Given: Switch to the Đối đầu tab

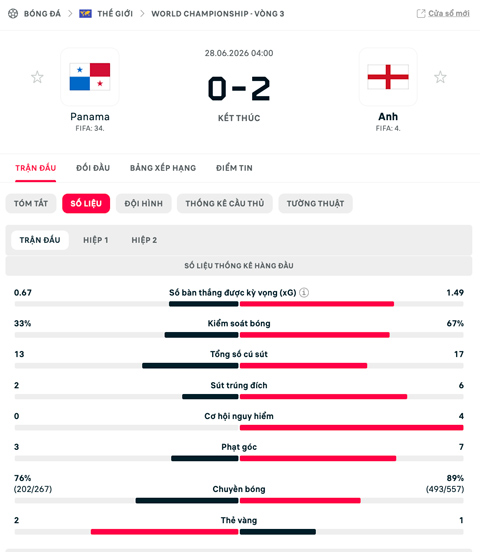Looking at the screenshot, I should [x=93, y=168].
